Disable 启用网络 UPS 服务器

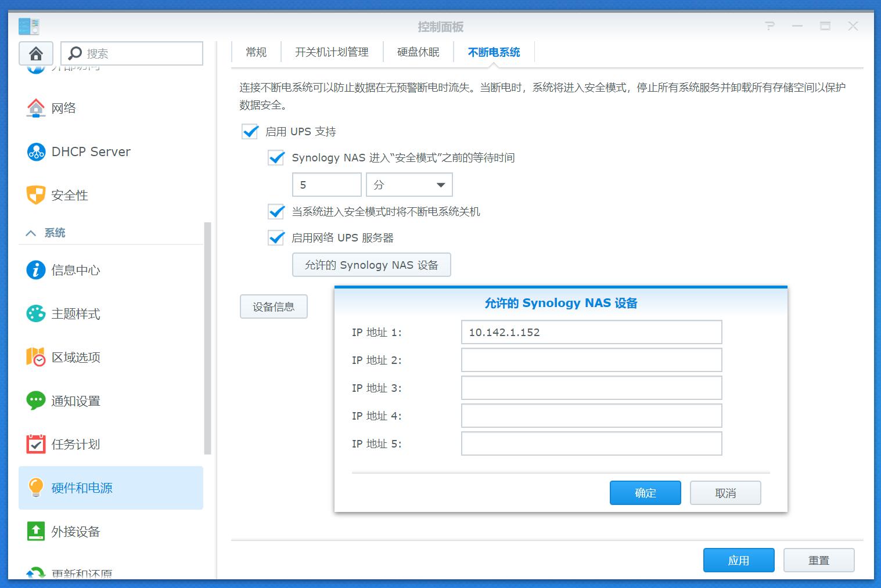[276, 237]
